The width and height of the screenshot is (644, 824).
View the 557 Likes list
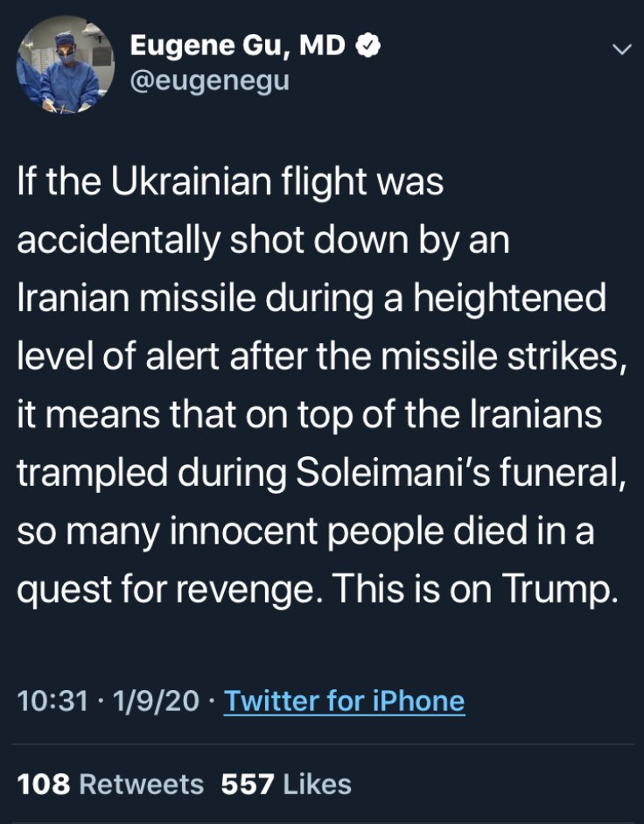[x=286, y=784]
